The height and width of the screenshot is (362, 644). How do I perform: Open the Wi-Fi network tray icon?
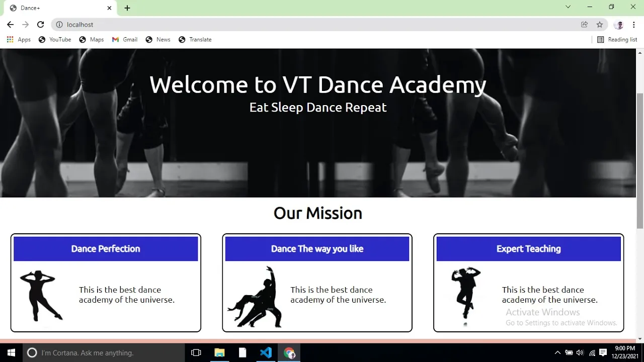point(592,353)
